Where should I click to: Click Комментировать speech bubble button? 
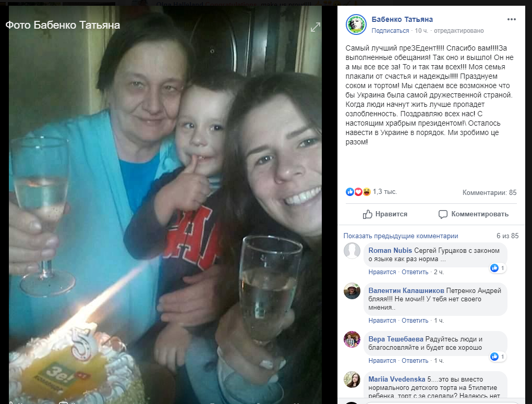pos(473,214)
